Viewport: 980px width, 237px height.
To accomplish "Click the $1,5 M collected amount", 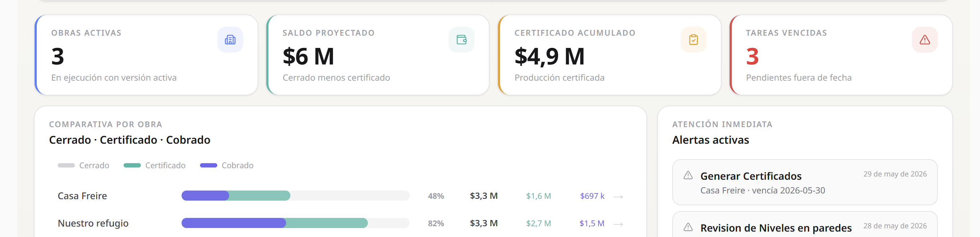I will (592, 224).
